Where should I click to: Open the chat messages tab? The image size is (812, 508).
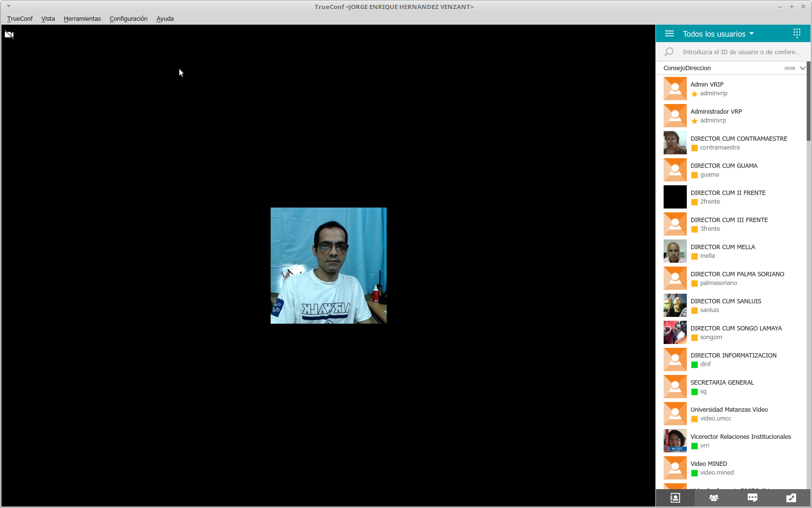click(x=753, y=498)
